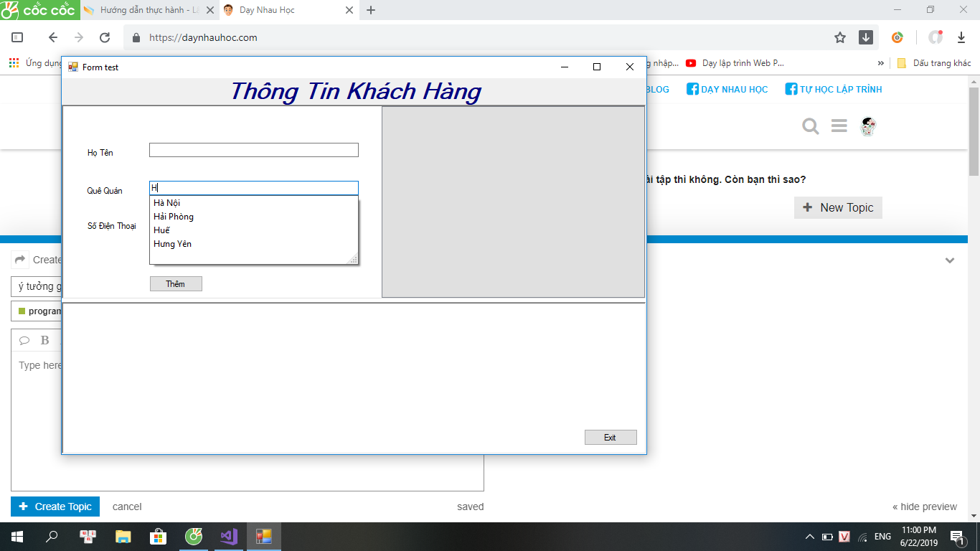This screenshot has width=980, height=551.
Task: Click the Exit button in the form
Action: coord(610,438)
